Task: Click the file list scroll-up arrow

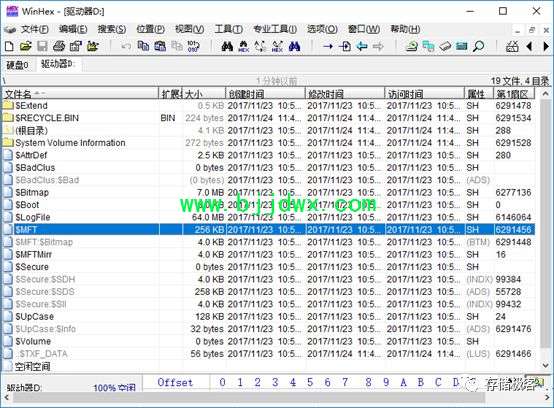Action: pyautogui.click(x=545, y=94)
